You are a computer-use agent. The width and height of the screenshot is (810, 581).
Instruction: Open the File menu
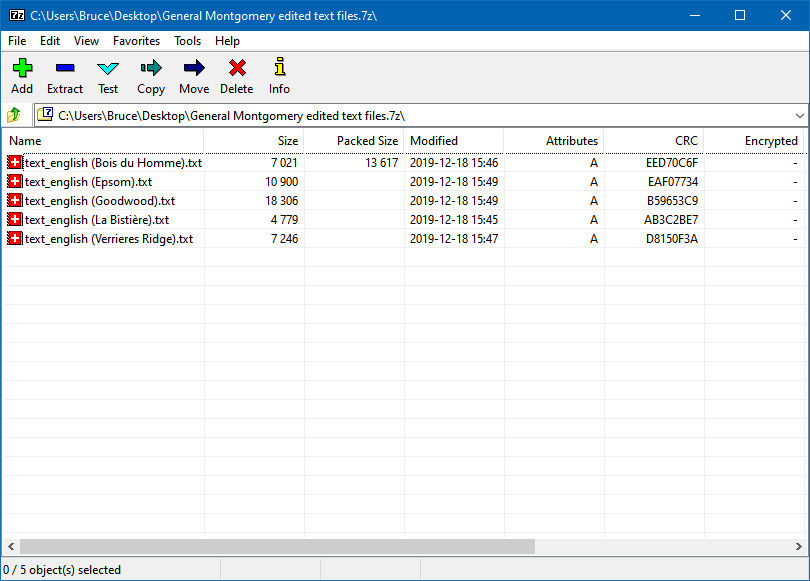17,41
